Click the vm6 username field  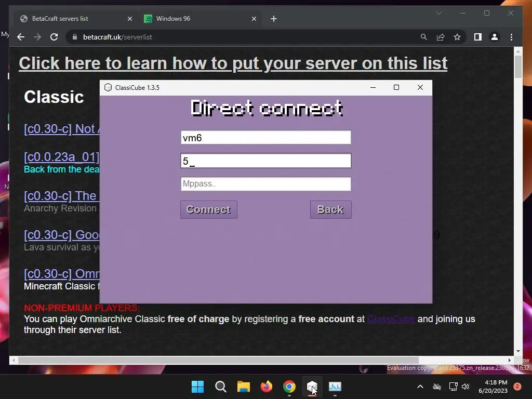pos(265,137)
